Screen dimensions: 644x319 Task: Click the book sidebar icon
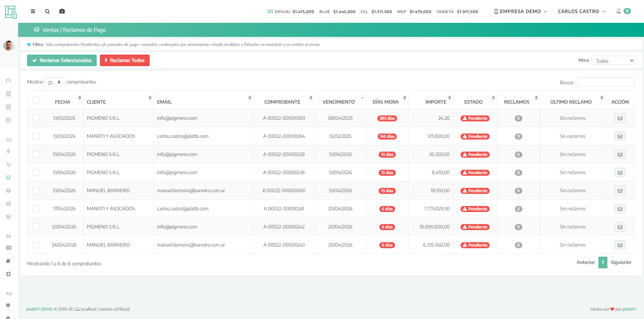coord(8,261)
